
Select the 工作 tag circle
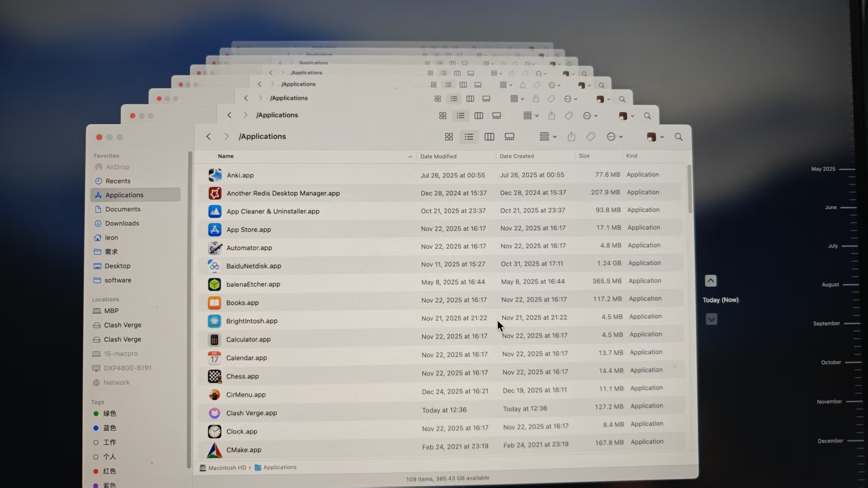coord(96,443)
